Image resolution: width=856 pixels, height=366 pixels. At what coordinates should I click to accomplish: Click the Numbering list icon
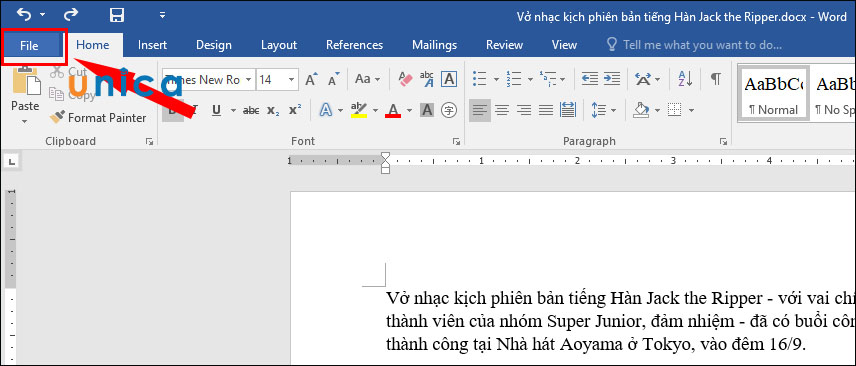pos(513,79)
